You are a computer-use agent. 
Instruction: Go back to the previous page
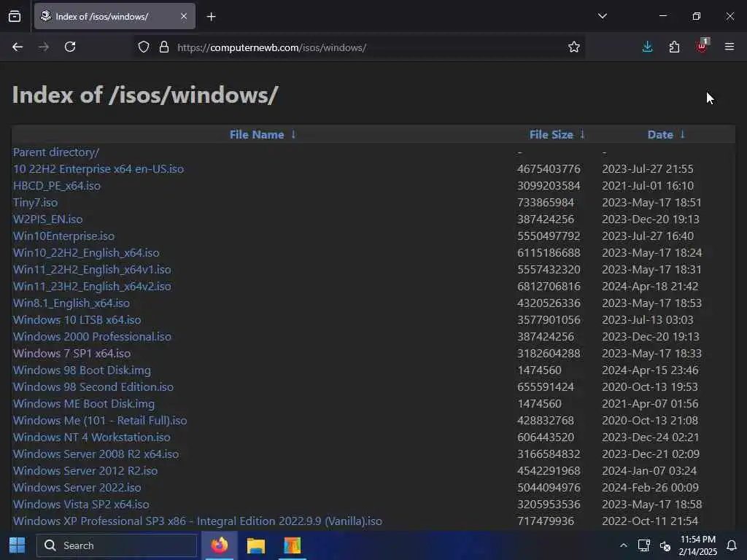click(x=18, y=47)
